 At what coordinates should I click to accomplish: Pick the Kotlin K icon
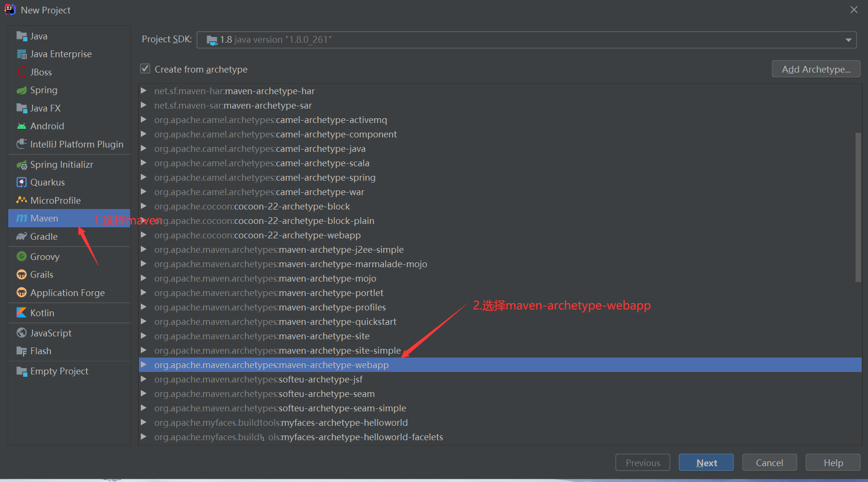(22, 313)
